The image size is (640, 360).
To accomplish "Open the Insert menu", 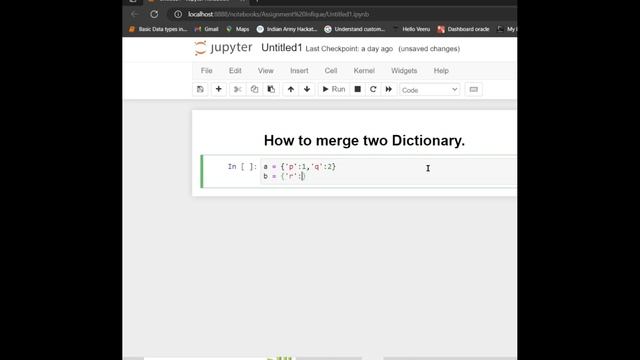I will pyautogui.click(x=299, y=71).
